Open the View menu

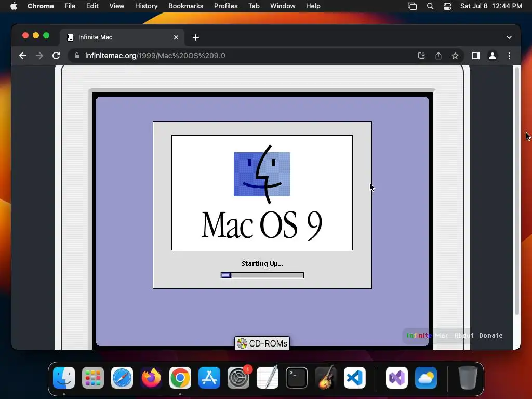116,6
